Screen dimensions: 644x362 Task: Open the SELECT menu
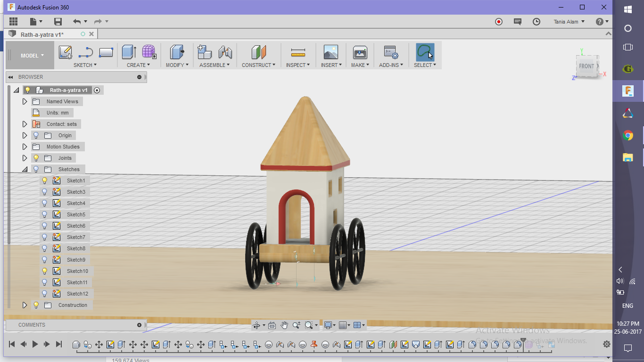425,65
